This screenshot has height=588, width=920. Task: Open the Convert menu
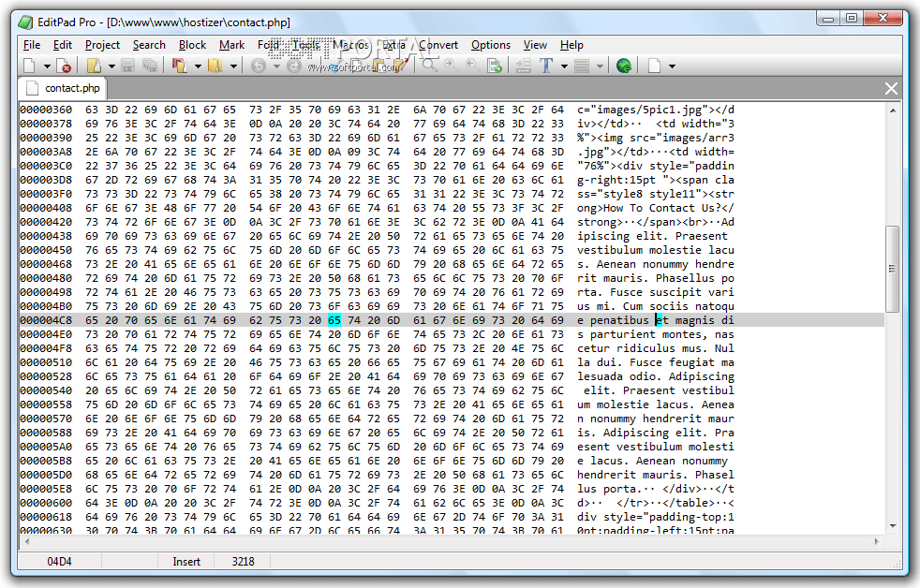click(438, 45)
